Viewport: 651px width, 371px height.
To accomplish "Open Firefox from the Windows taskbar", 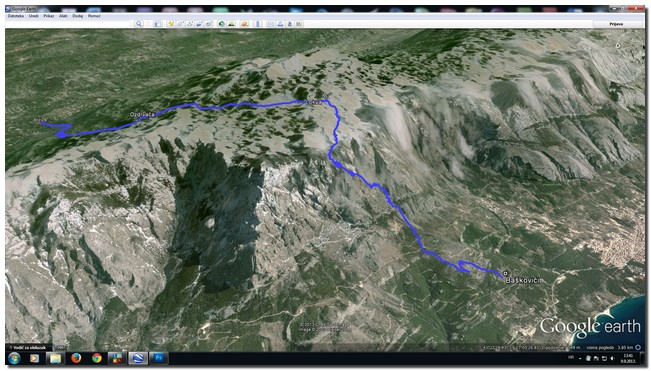I will coord(76,358).
